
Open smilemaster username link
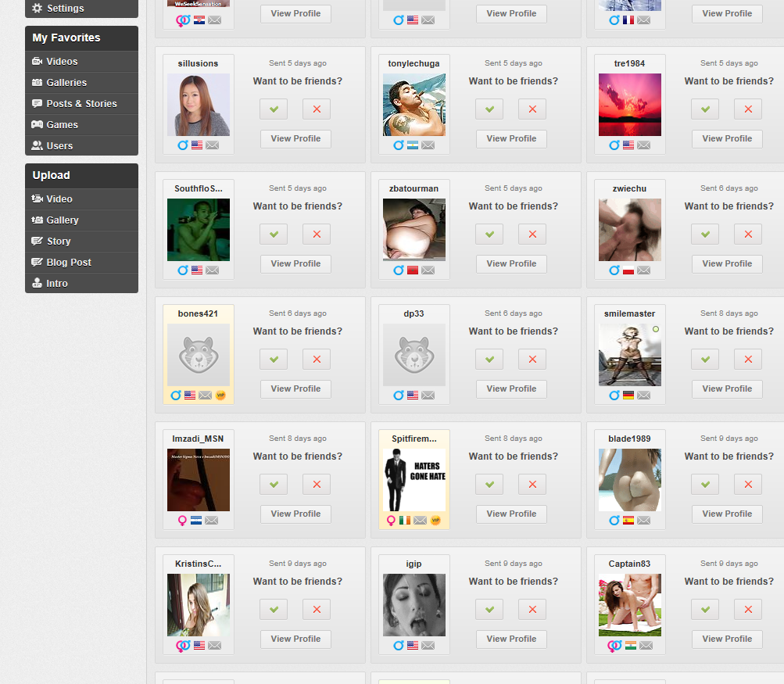(629, 313)
